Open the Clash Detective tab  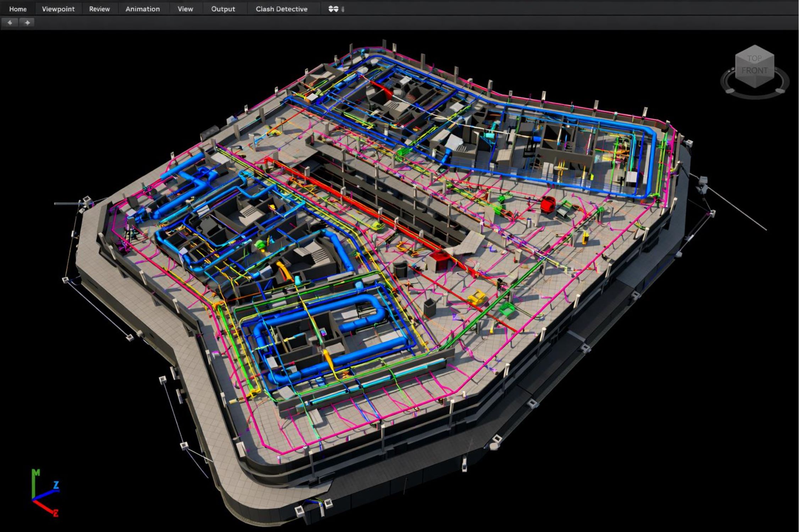point(282,9)
